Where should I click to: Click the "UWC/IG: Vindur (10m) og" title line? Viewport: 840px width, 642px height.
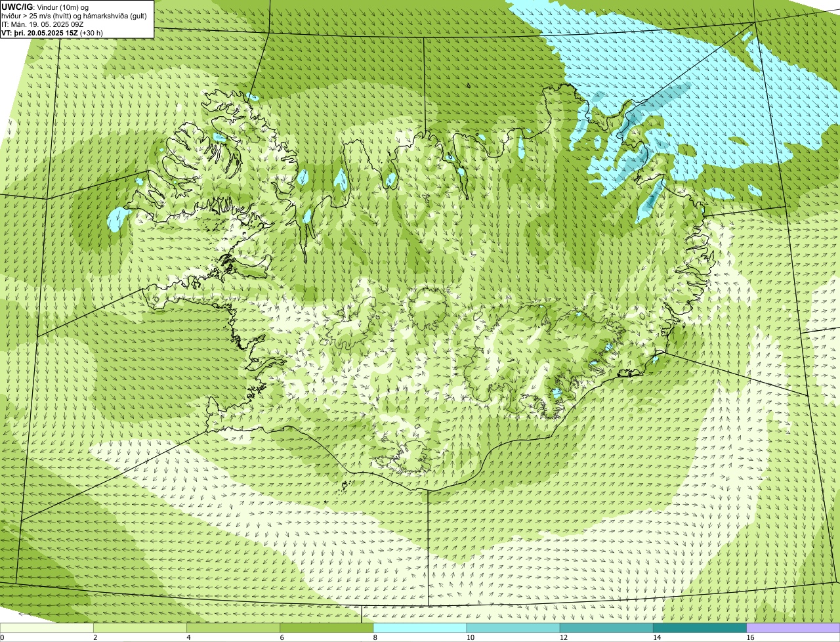45,7
